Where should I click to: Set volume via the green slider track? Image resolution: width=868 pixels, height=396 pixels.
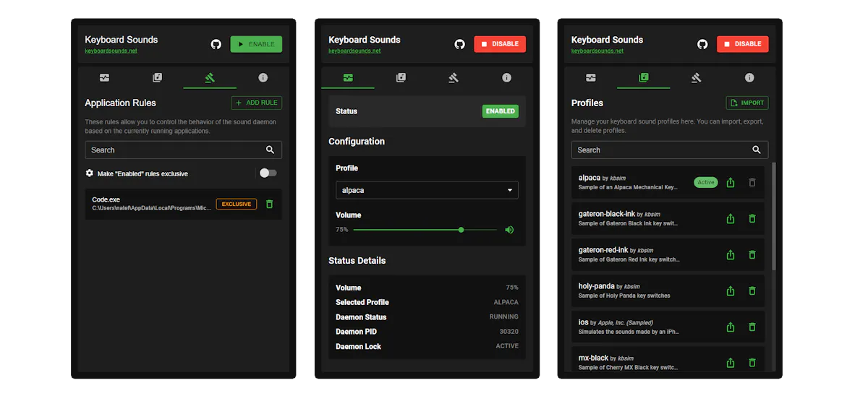[x=425, y=230]
